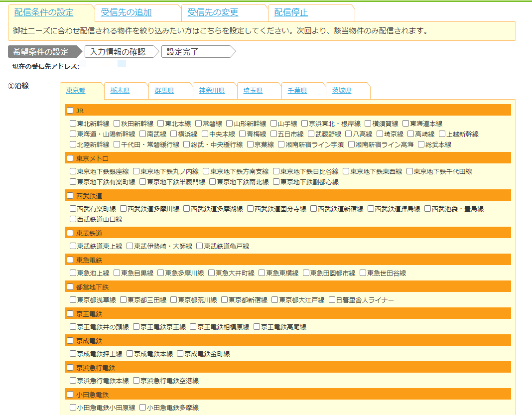532x415 pixels.
Task: Tick the 東京地下鉄日比谷線 checkbox
Action: click(276, 171)
